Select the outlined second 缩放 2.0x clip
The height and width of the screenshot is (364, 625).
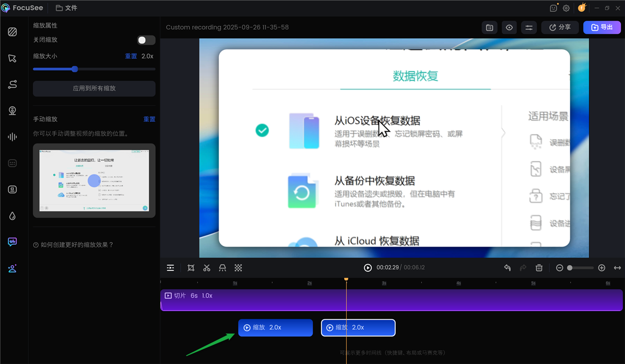[x=358, y=328]
